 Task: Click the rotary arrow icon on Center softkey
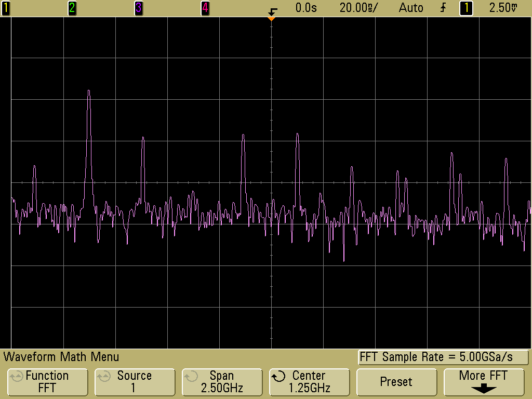tap(280, 376)
